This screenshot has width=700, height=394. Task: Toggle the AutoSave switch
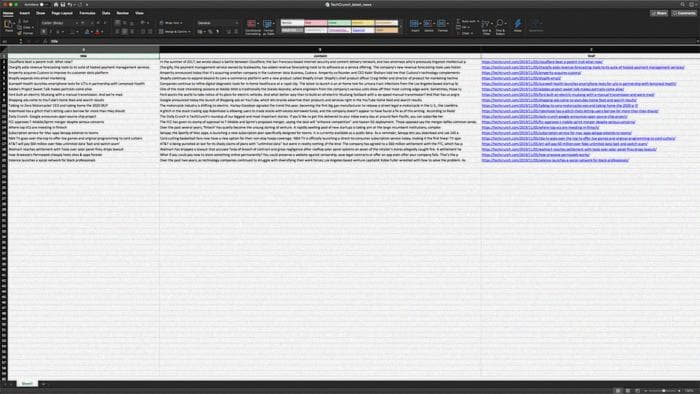pos(43,4)
